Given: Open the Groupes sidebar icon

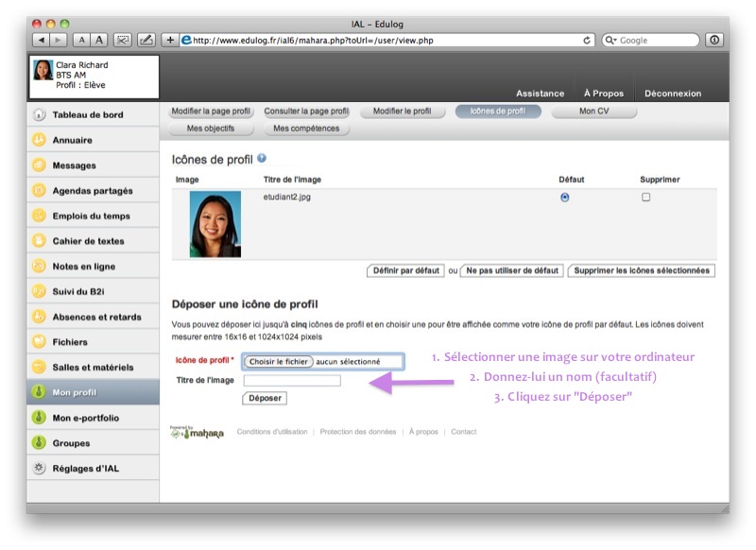Looking at the screenshot, I should 40,442.
